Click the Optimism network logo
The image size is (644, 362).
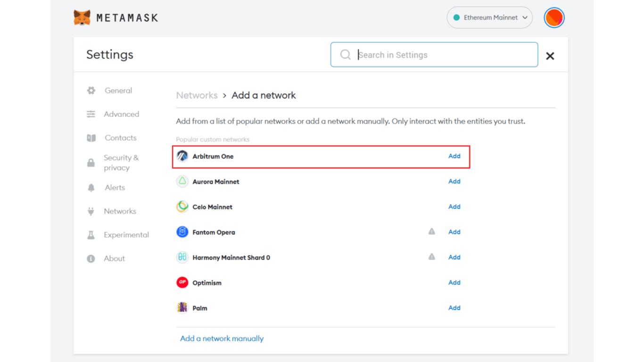coord(182,282)
